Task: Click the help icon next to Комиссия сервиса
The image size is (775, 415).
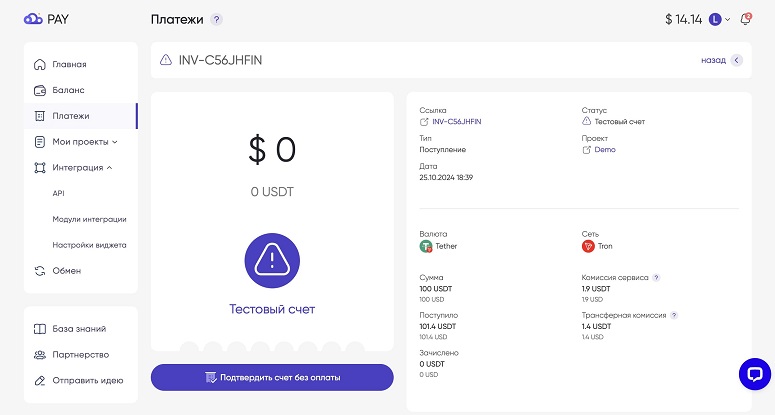Action: [656, 278]
